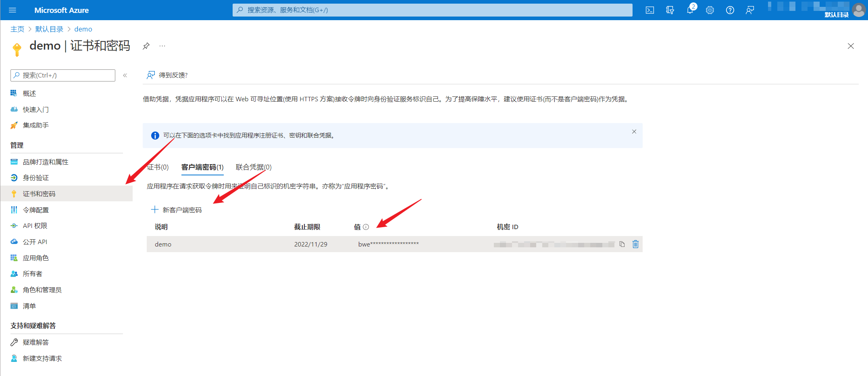
Task: Open directory and subscription filter icon
Action: pyautogui.click(x=670, y=10)
